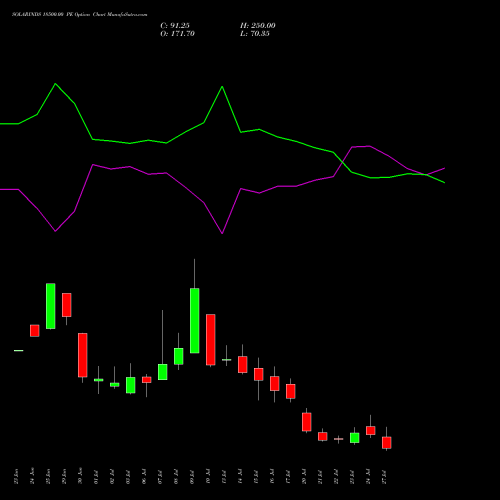Select the red candlestick above 14 Jul
The image size is (500, 500).
click(243, 364)
